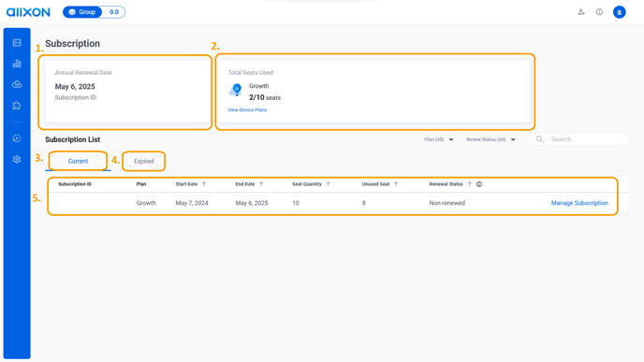The image size is (644, 362).
Task: Sort by Start Date column arrow
Action: pyautogui.click(x=204, y=184)
